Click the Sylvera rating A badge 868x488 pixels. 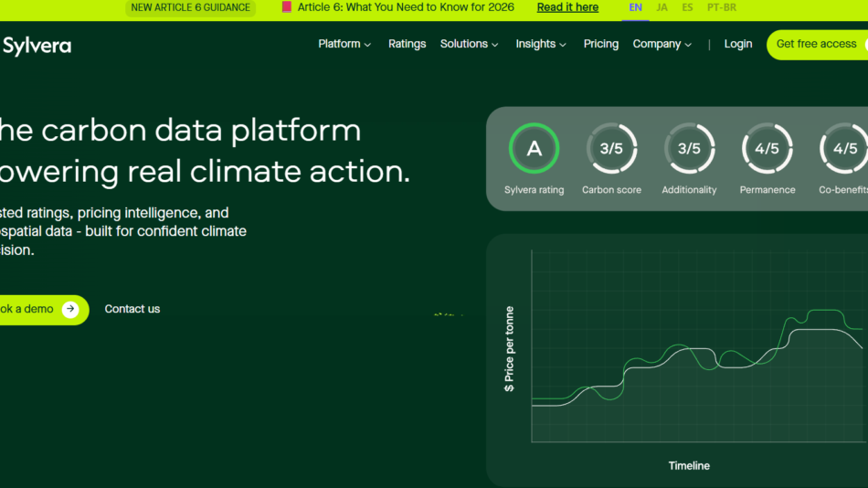534,149
